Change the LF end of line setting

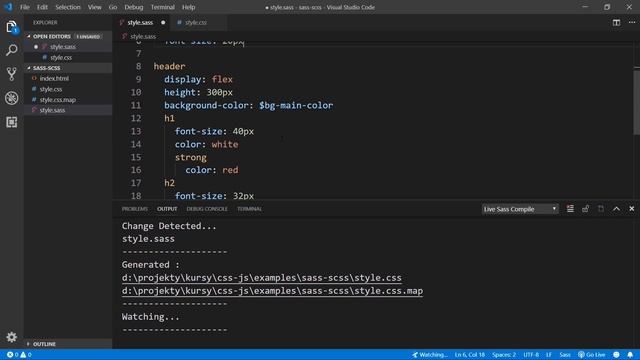pos(549,355)
